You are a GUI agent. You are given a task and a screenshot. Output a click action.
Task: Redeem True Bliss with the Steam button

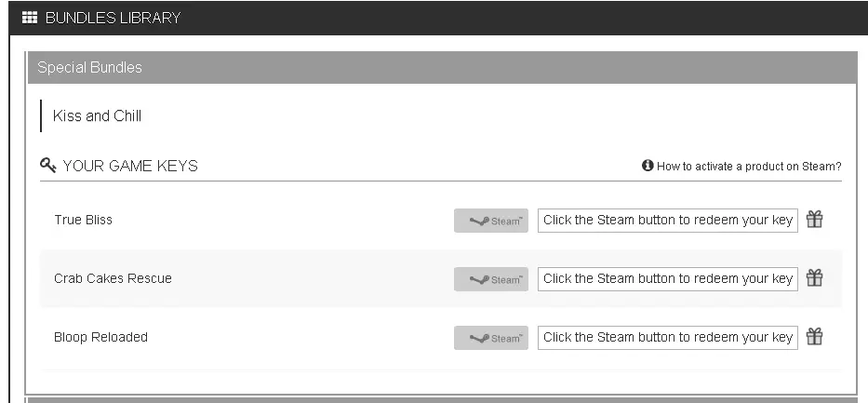tap(491, 221)
